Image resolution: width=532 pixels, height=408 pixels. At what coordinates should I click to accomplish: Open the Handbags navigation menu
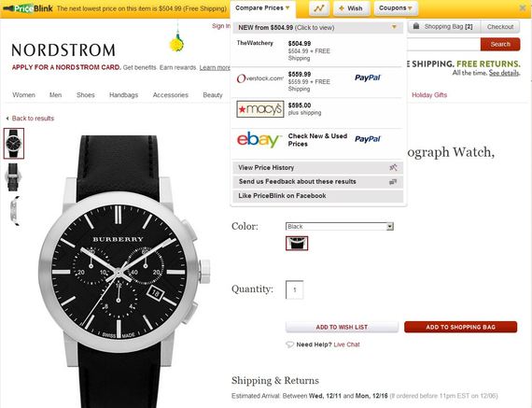(x=123, y=95)
